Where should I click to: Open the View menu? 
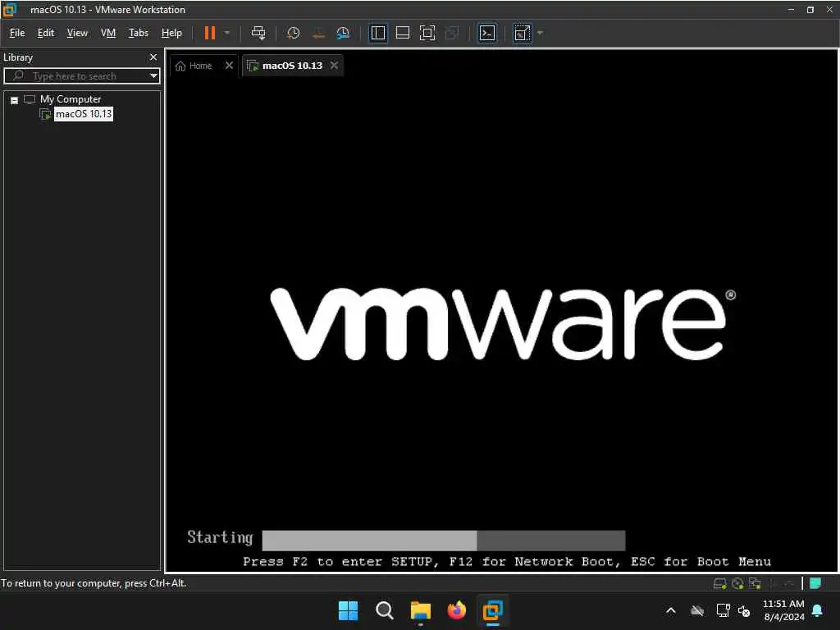[77, 33]
